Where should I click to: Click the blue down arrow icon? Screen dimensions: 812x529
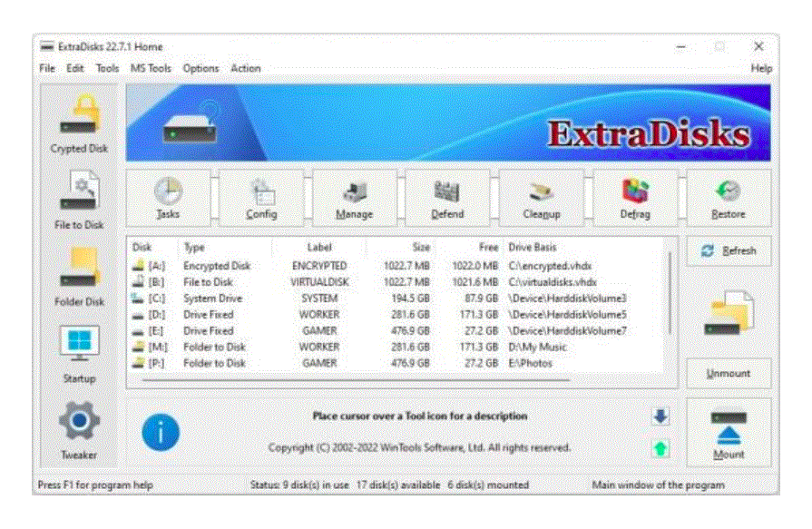pos(660,416)
